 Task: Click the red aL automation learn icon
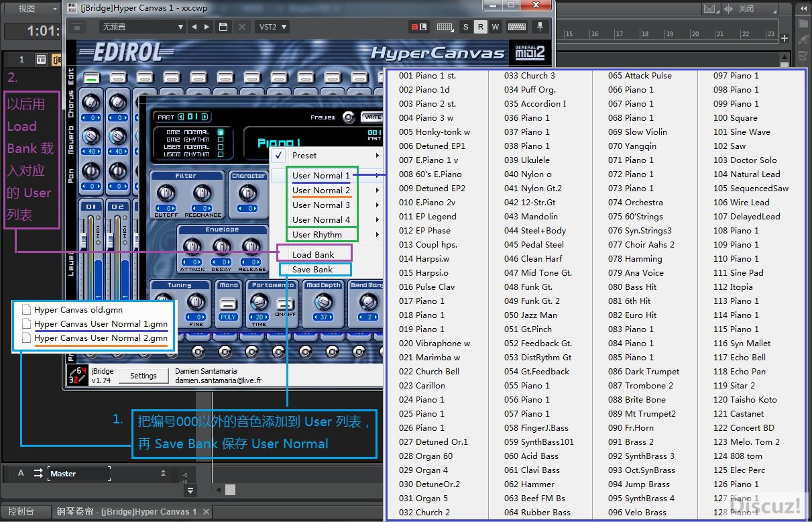418,27
